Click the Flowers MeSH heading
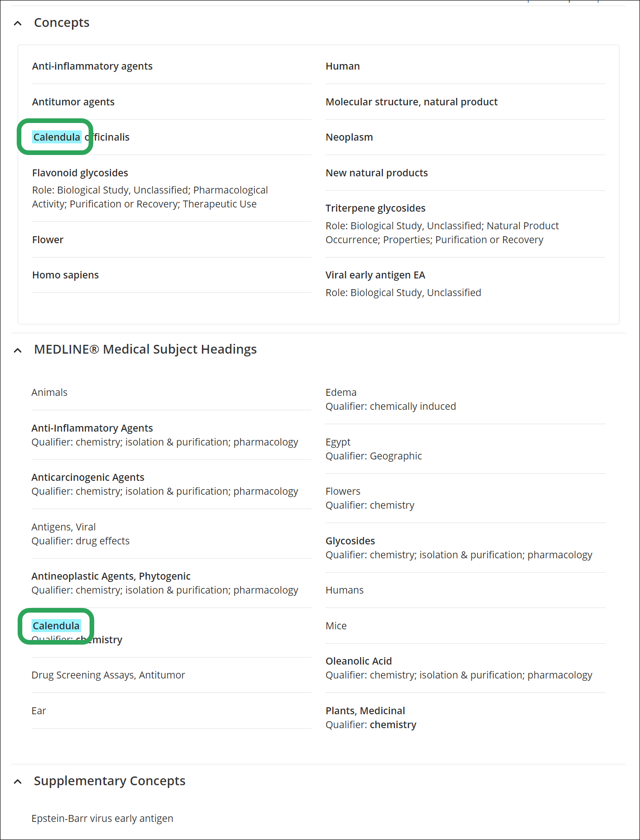Viewport: 640px width, 840px height. tap(343, 491)
